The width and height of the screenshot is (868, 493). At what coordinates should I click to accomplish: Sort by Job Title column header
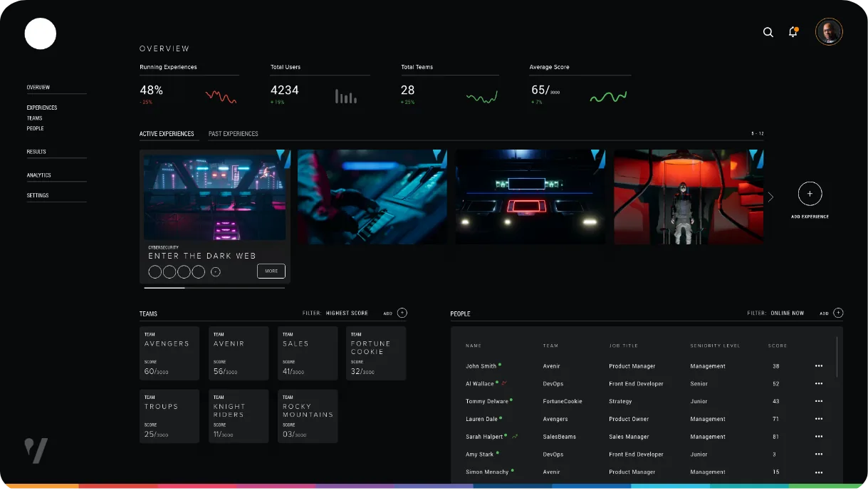624,346
